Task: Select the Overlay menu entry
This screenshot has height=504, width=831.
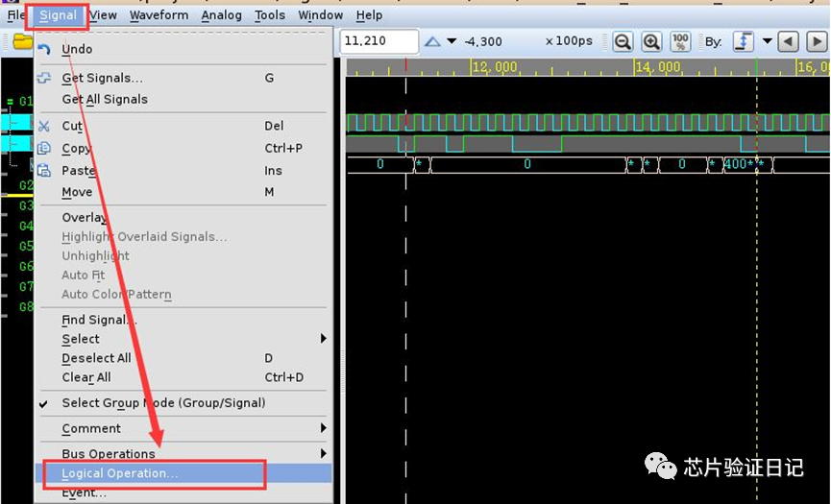Action: pos(183,218)
